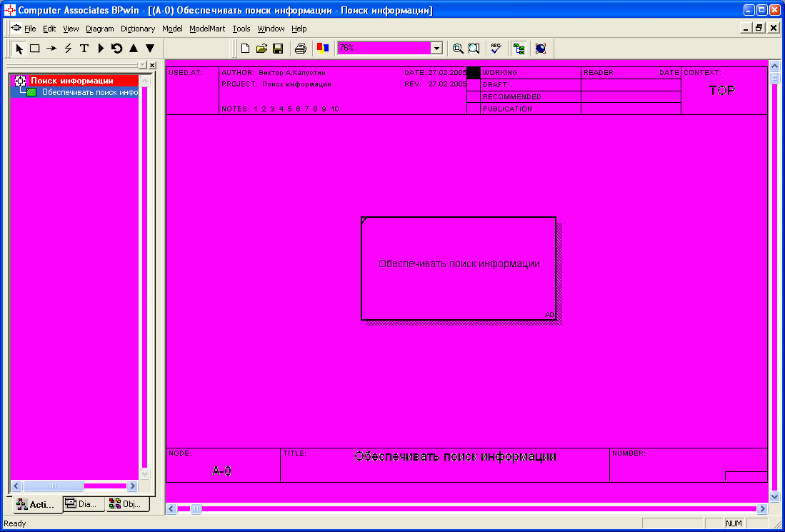The height and width of the screenshot is (532, 785).
Task: Run the ABC spell check
Action: [496, 49]
